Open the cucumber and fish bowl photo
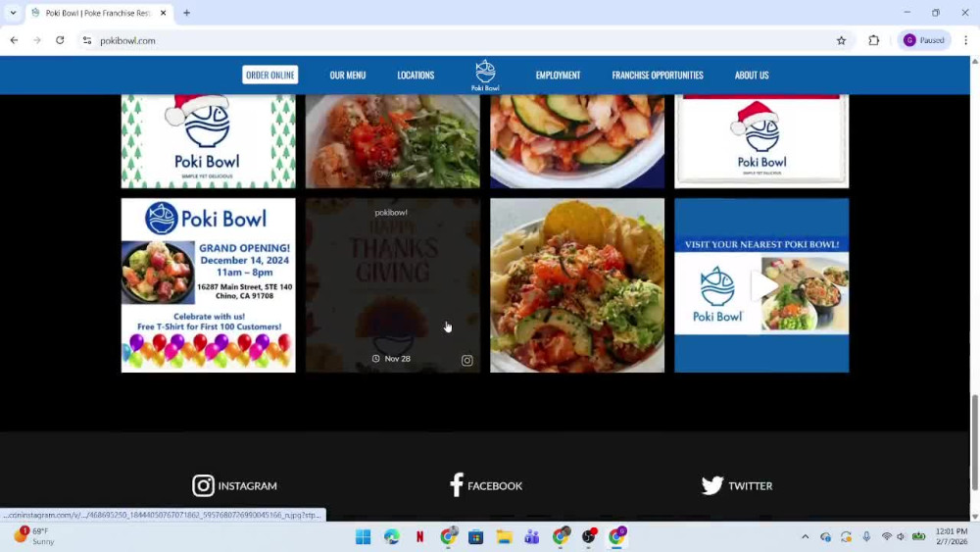Screen dimensions: 980x552 point(577,141)
